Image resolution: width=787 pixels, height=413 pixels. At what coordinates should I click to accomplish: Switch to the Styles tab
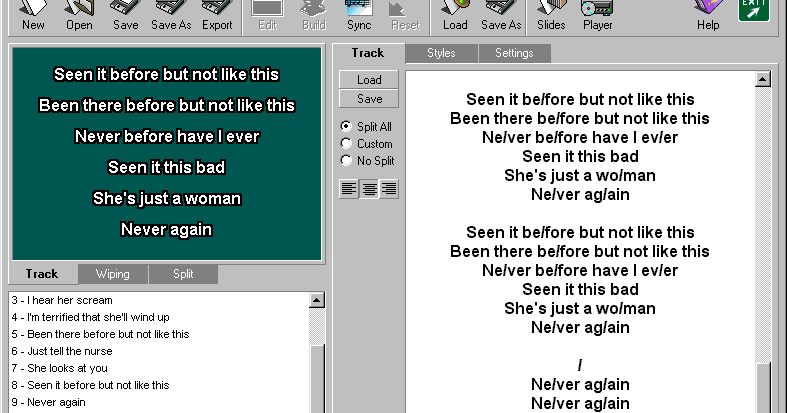(441, 53)
